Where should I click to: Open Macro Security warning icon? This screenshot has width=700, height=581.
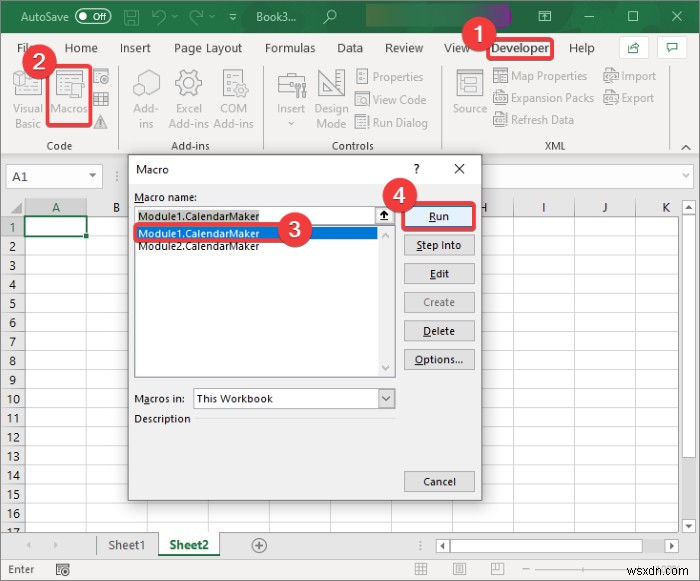coord(100,121)
